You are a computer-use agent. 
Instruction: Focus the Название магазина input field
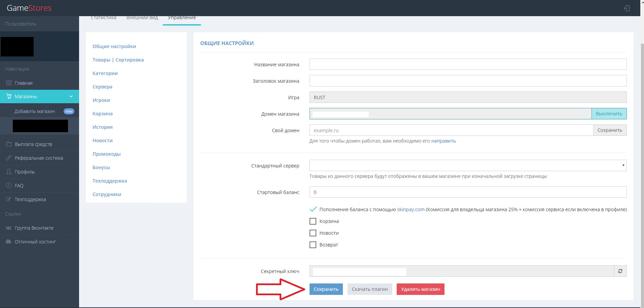tap(468, 64)
